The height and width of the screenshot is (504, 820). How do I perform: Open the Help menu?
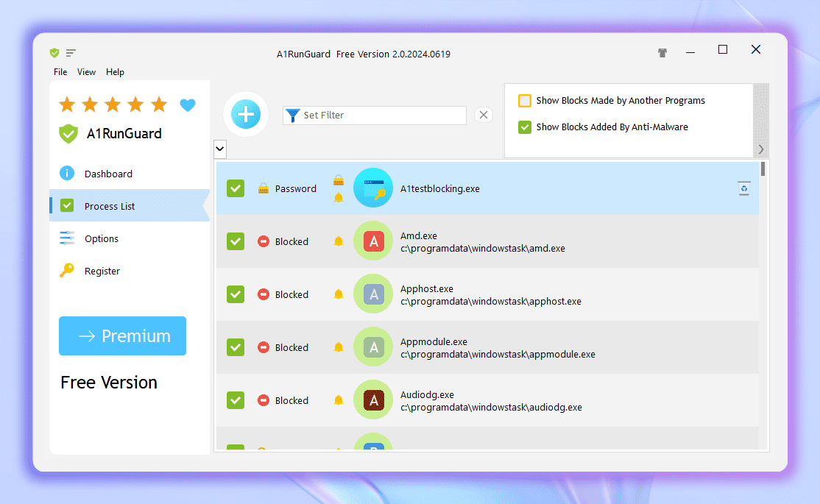pyautogui.click(x=115, y=72)
